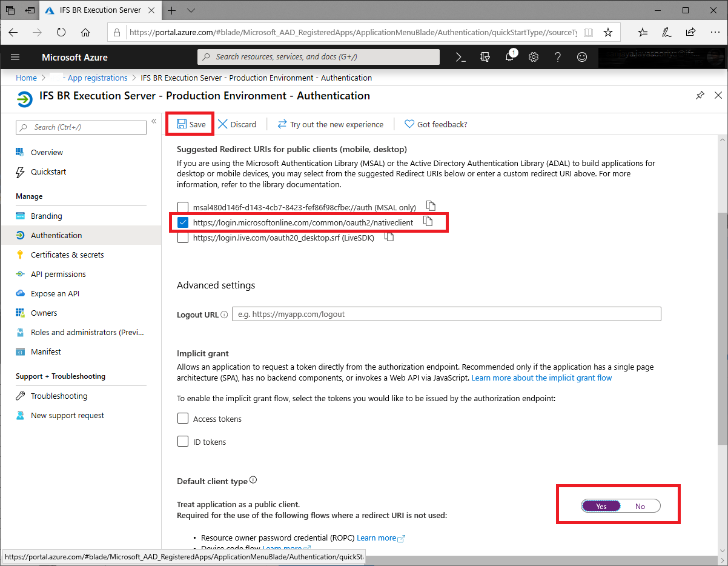Copy the nativeclient redirect URI
Screen dimensions: 728x566
pos(428,221)
